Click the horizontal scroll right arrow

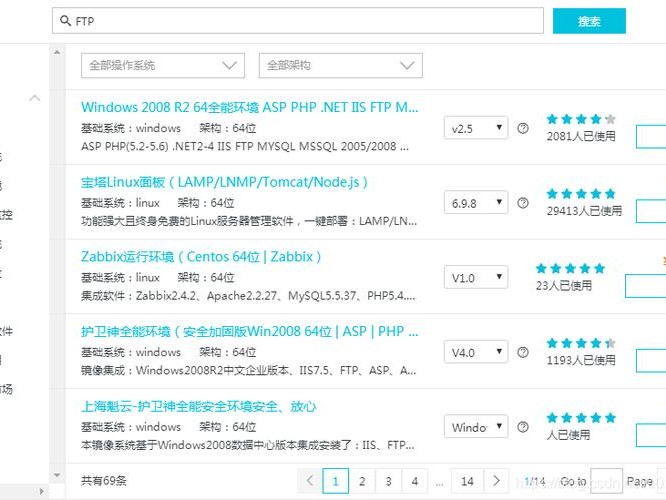pos(41,492)
